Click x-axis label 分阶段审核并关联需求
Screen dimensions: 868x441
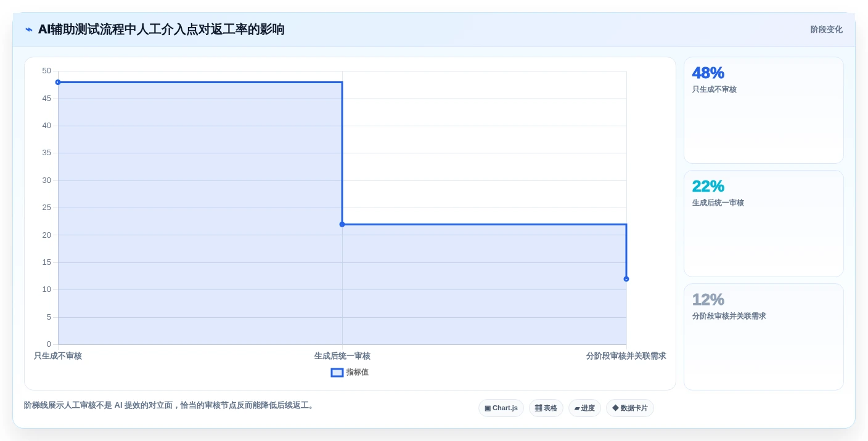click(x=626, y=356)
